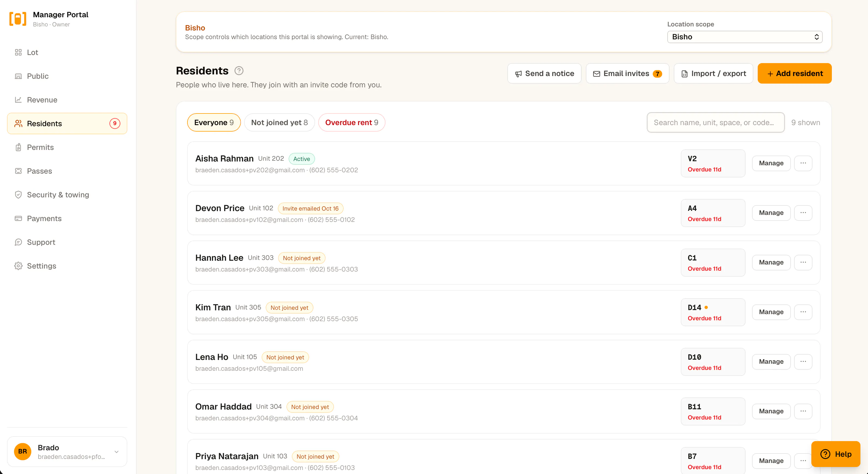The image size is (868, 474).
Task: Click Manage for Kim Tran
Action: tap(771, 312)
